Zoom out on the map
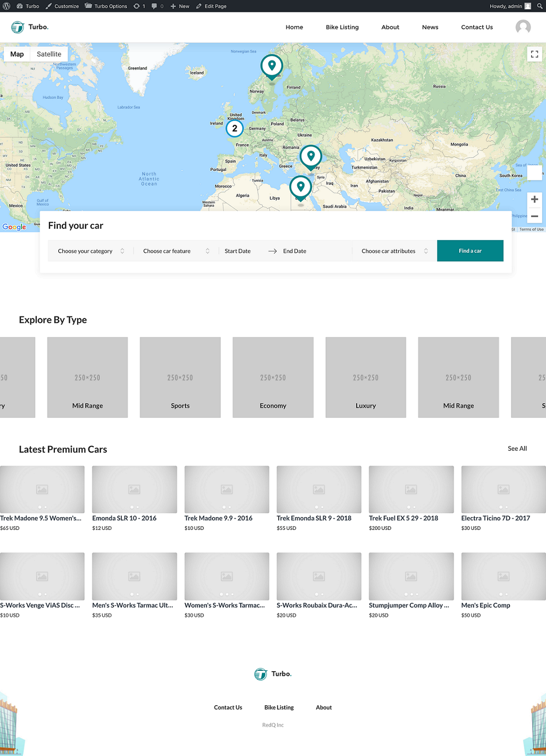The image size is (546, 756). (534, 216)
